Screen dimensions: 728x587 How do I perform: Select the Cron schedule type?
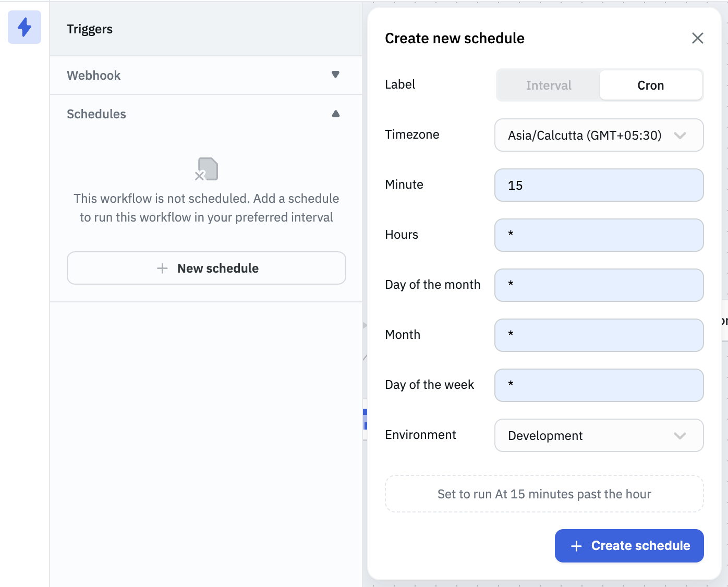[650, 85]
